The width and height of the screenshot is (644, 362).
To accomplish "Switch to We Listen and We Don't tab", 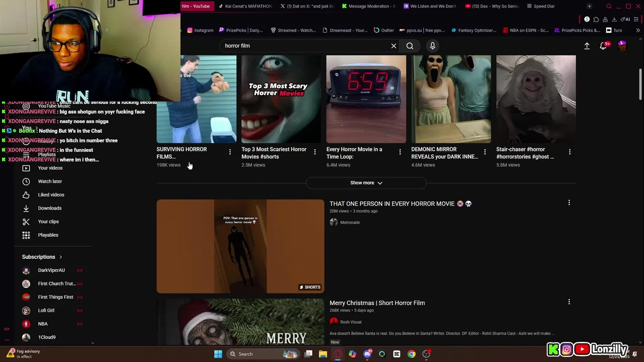I will click(x=429, y=6).
